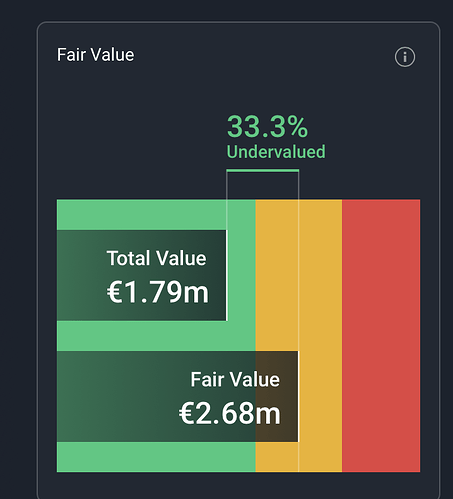Click the bracket area between the vertical guide lines

coord(263,186)
